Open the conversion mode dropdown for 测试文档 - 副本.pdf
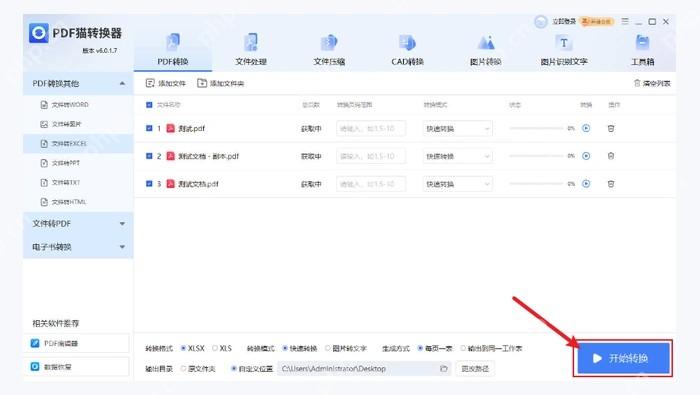The width and height of the screenshot is (700, 395). [x=458, y=156]
